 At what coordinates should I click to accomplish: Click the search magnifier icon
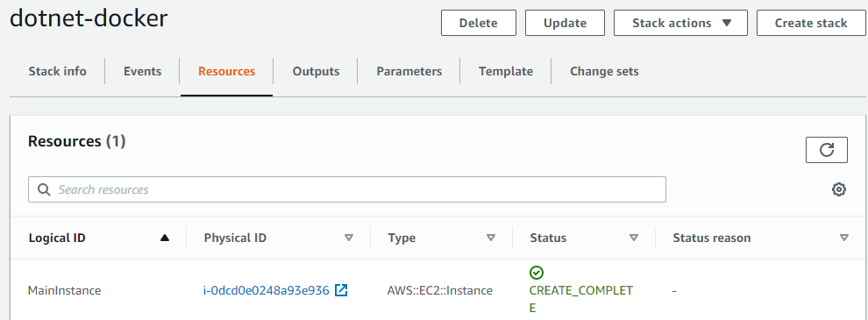[44, 189]
